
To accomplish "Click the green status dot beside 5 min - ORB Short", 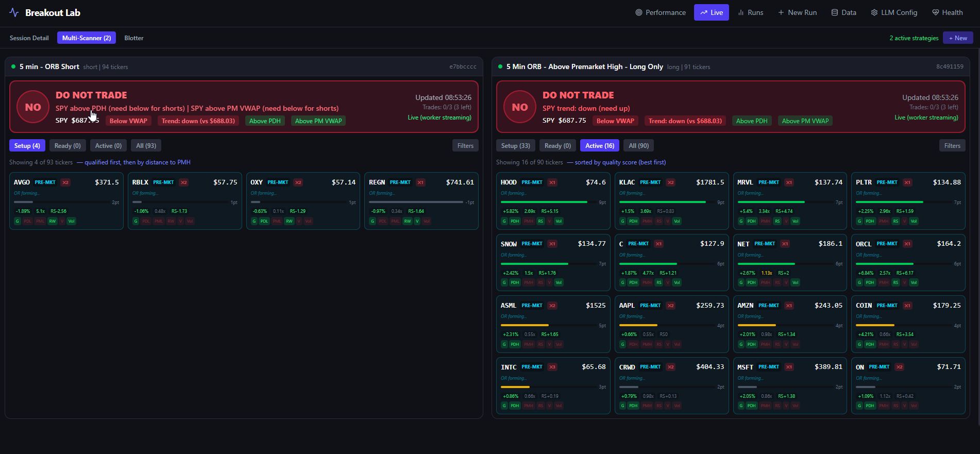I will tap(13, 66).
